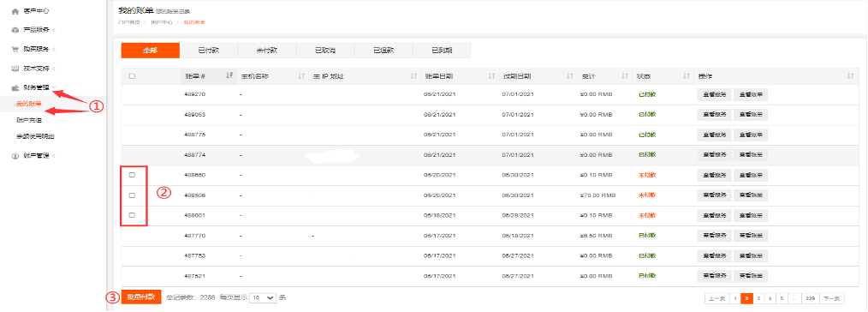Toggle the select-all checkbox in table header
The height and width of the screenshot is (312, 868).
pyautogui.click(x=132, y=76)
